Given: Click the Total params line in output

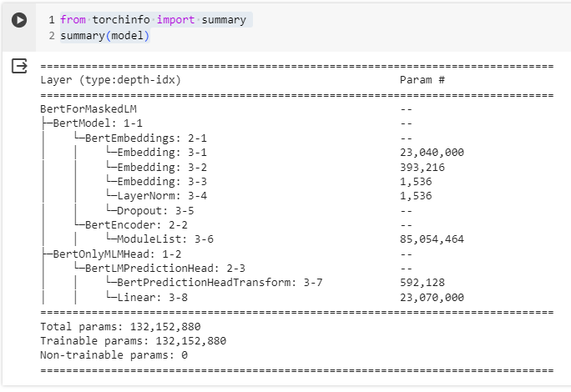Looking at the screenshot, I should 120,326.
